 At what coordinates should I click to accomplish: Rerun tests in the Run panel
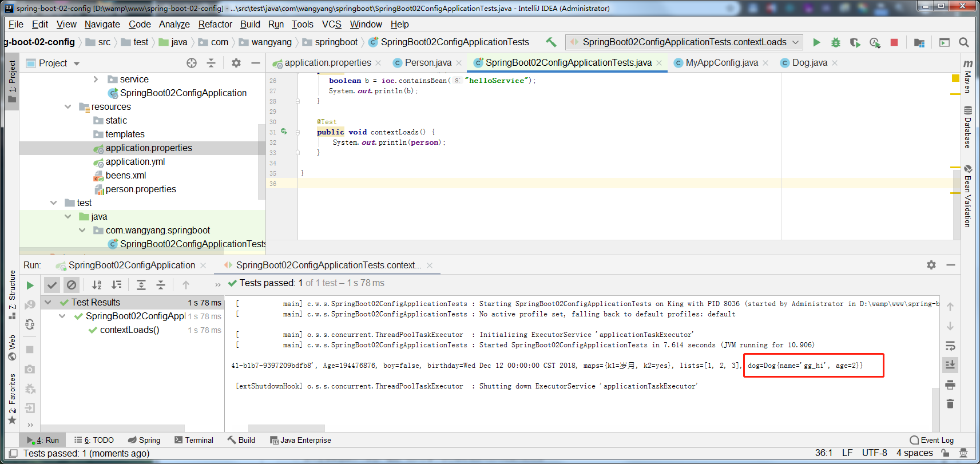(x=30, y=285)
